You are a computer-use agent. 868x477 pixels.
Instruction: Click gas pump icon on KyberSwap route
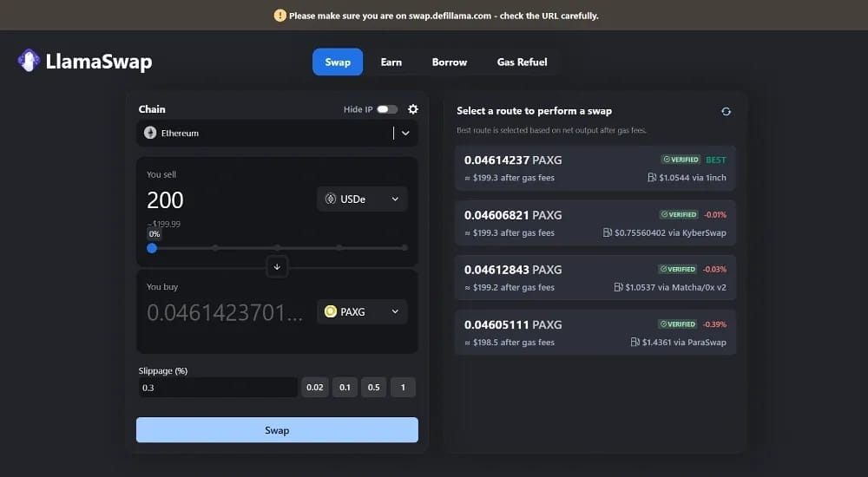click(x=608, y=232)
